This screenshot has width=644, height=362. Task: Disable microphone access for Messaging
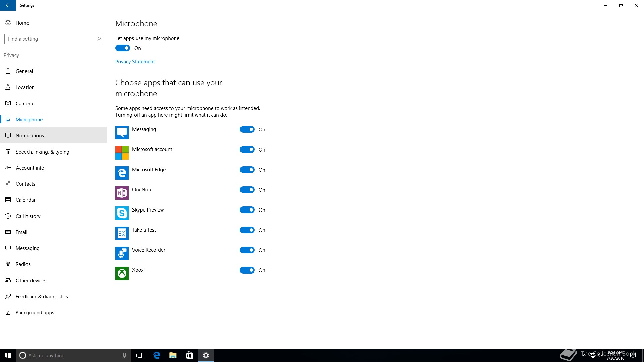tap(247, 130)
